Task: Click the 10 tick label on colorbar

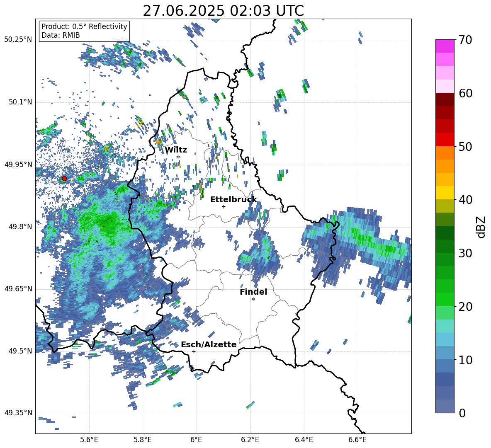Action: (x=465, y=360)
